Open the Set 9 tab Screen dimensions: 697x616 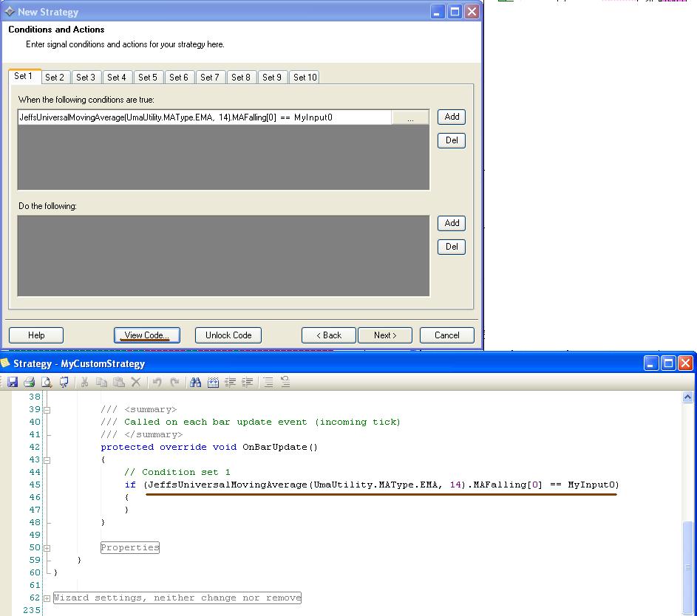pyautogui.click(x=272, y=78)
